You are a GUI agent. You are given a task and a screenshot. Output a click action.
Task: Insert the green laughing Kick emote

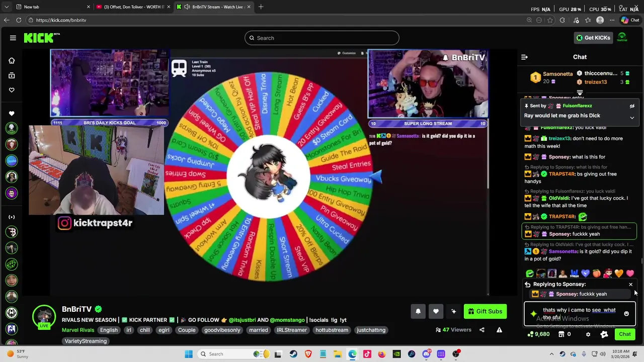530,274
